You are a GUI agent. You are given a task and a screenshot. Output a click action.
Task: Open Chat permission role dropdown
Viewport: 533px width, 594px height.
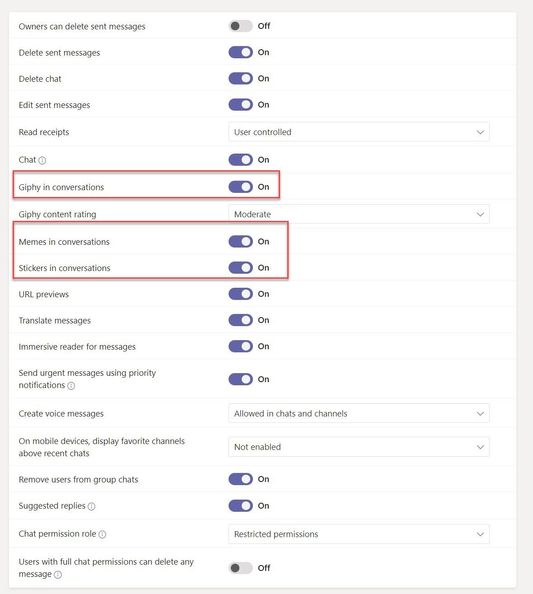point(359,534)
